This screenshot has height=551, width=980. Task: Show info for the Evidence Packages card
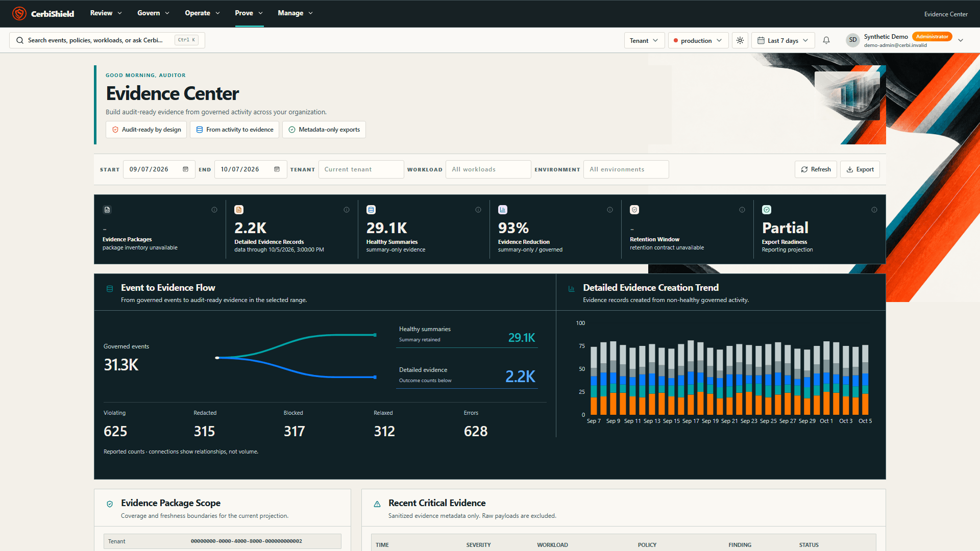coord(214,210)
